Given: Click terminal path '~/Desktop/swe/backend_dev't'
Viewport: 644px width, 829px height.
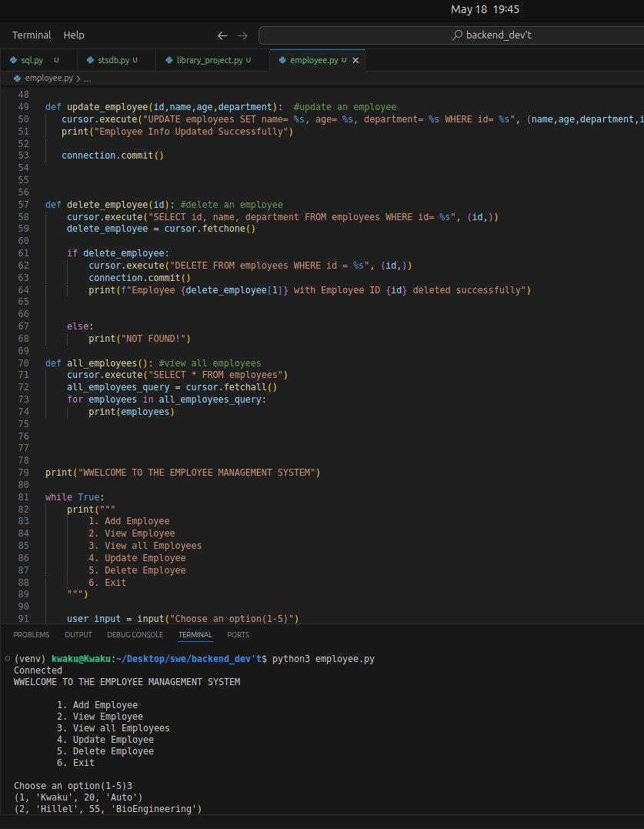Looking at the screenshot, I should (189, 660).
